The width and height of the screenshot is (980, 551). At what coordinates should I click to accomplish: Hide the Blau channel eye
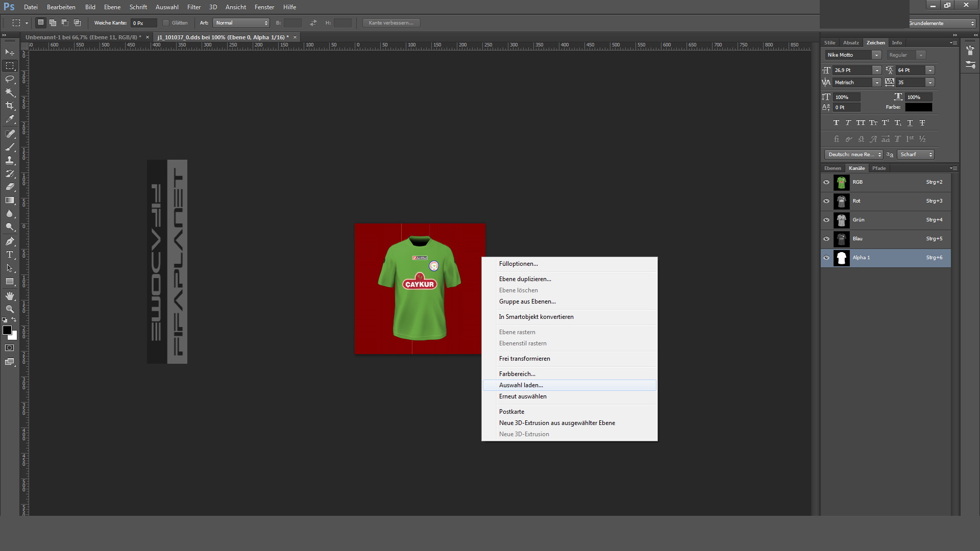[x=826, y=239]
